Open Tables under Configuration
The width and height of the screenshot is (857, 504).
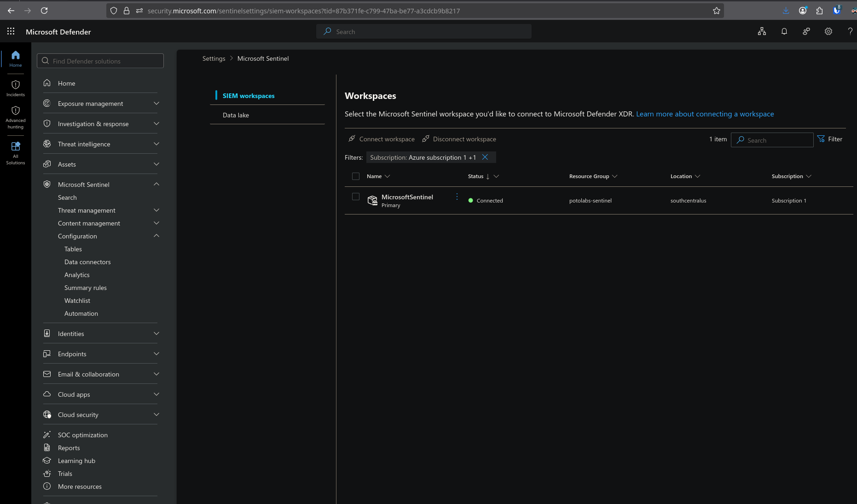coord(73,249)
